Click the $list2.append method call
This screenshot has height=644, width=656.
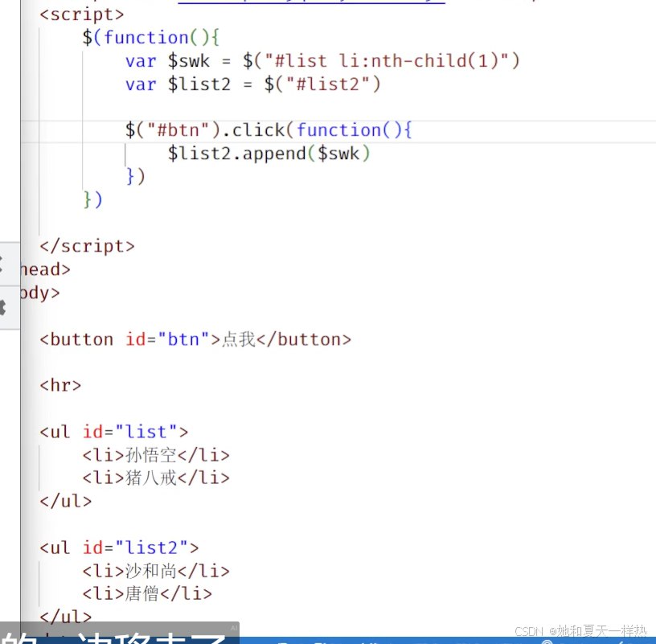click(237, 154)
